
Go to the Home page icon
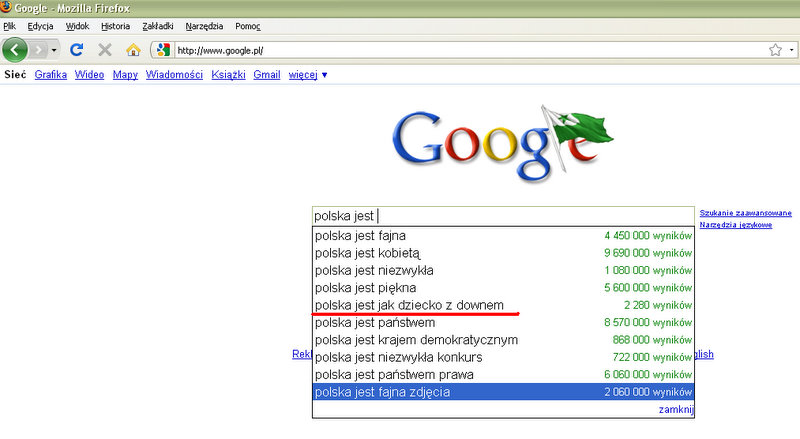pos(133,50)
